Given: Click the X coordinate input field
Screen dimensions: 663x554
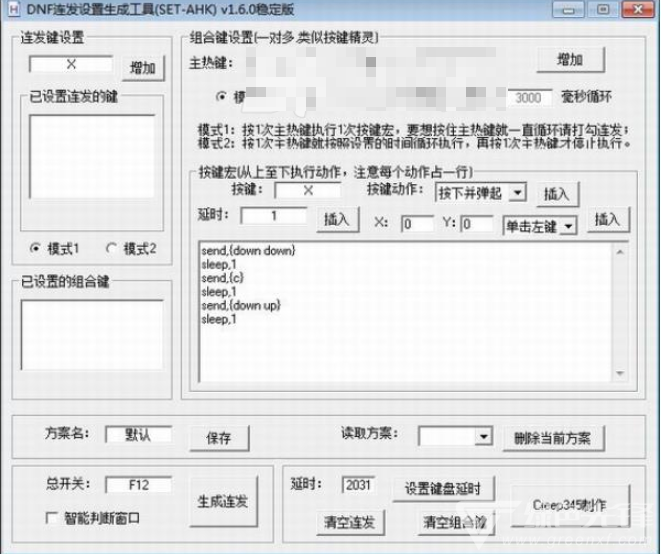Looking at the screenshot, I should 417,224.
